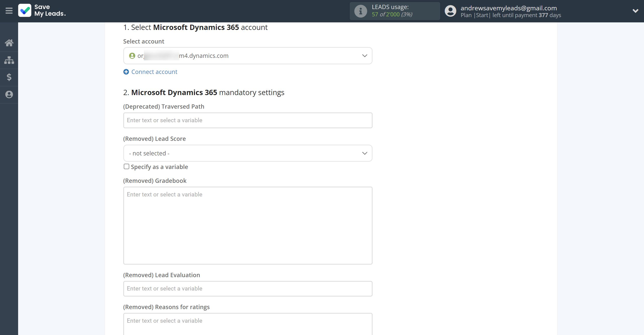Click the Connect account link

154,71
